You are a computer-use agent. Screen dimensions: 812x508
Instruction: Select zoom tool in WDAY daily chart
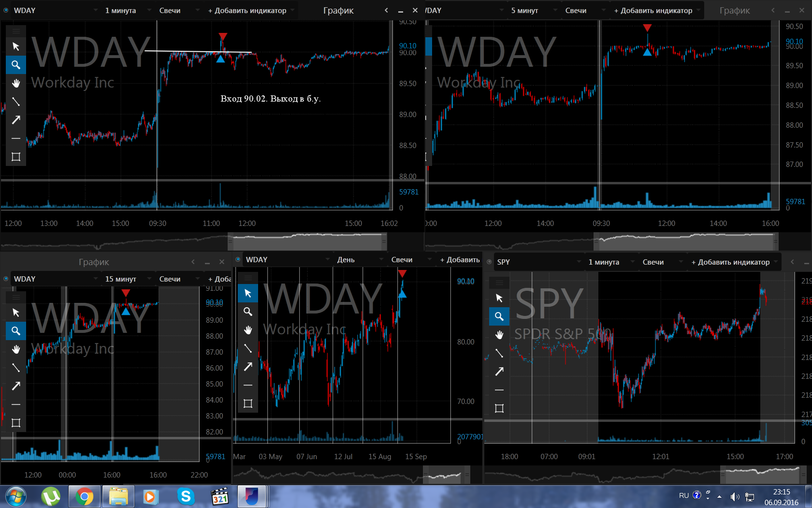248,312
